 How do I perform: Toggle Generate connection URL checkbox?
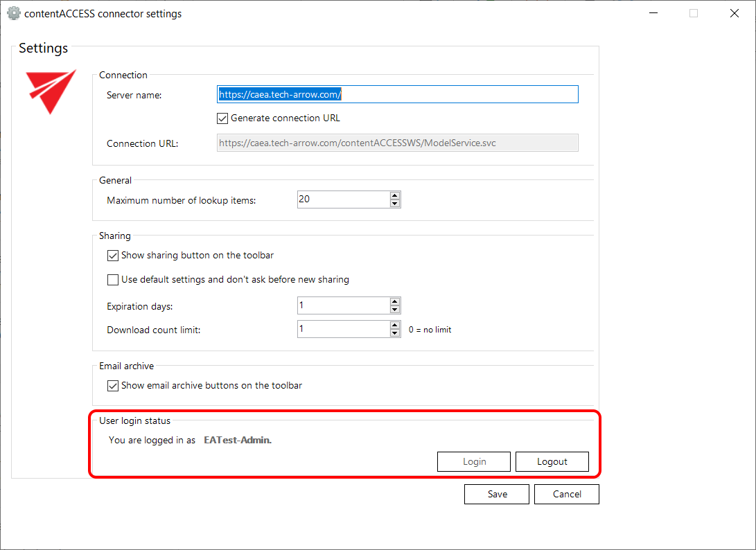(x=222, y=118)
